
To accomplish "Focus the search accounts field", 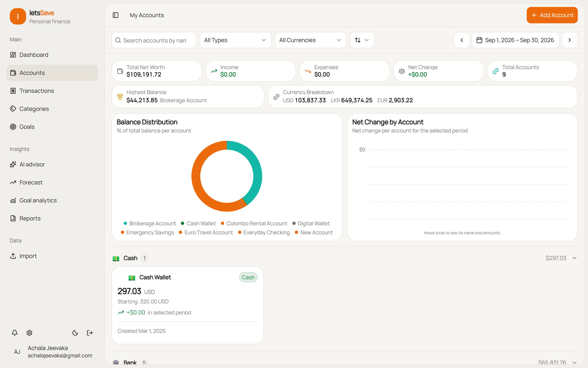I will 154,40.
